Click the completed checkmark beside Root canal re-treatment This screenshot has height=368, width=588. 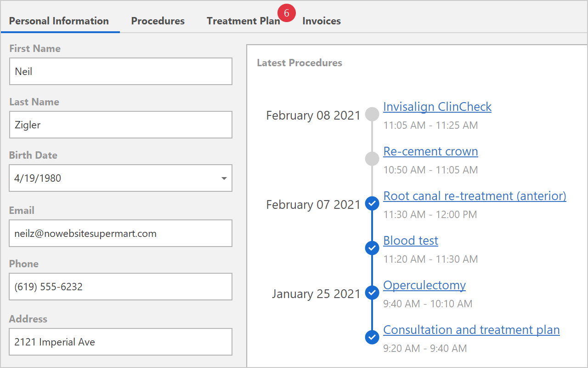372,203
